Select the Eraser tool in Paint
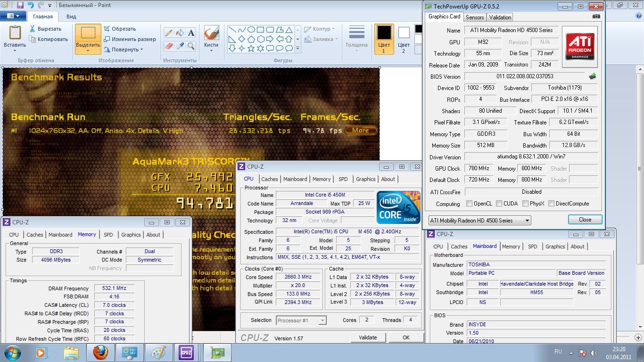 coord(169,46)
